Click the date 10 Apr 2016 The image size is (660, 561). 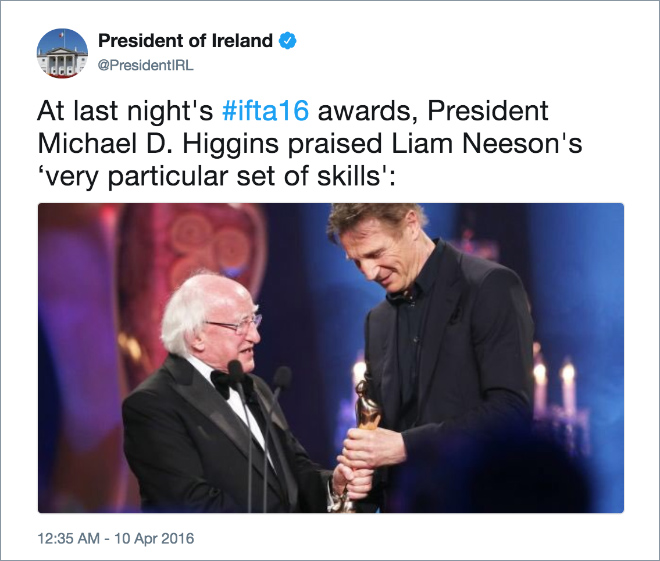tap(154, 538)
